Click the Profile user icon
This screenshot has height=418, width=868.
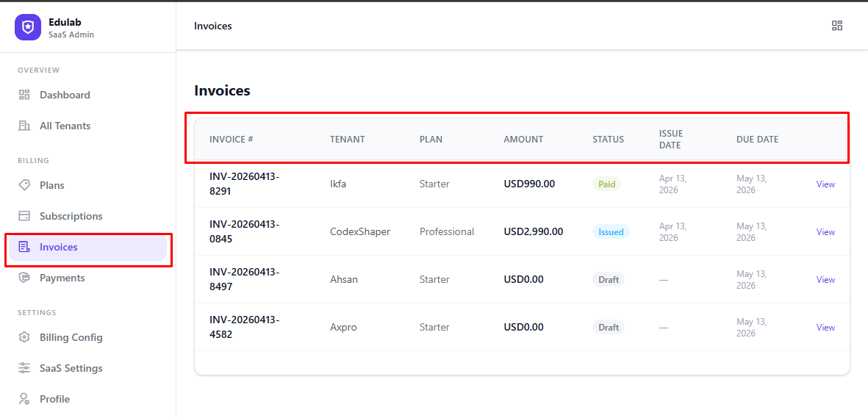pos(24,399)
